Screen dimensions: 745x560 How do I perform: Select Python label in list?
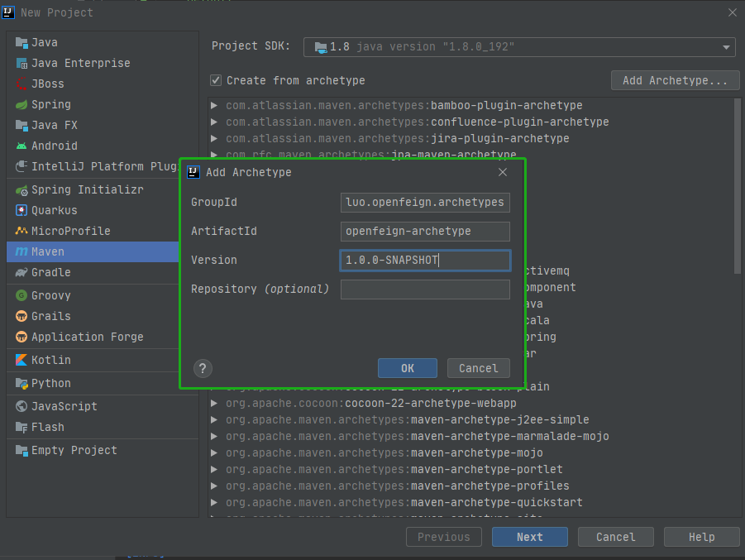coord(50,384)
